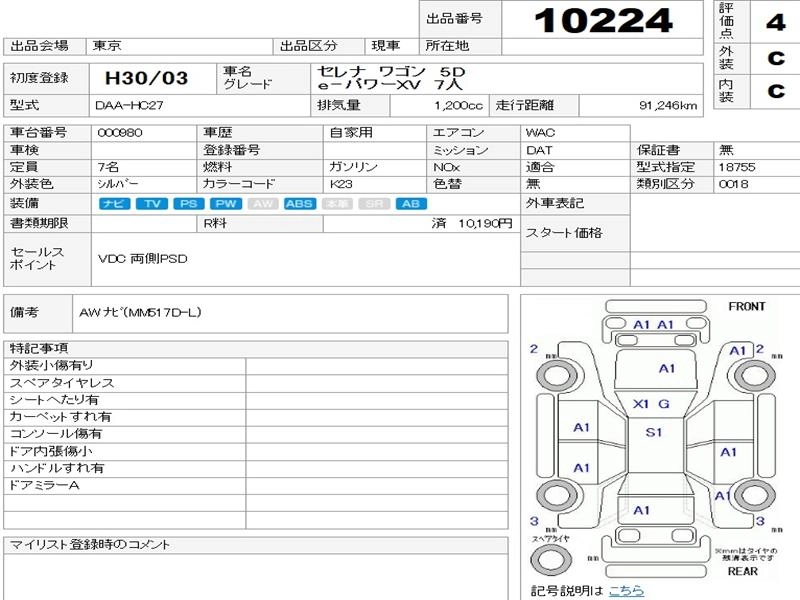This screenshot has width=800, height=600.
Task: Select the note スペアタイヤレス
Action: [62, 383]
